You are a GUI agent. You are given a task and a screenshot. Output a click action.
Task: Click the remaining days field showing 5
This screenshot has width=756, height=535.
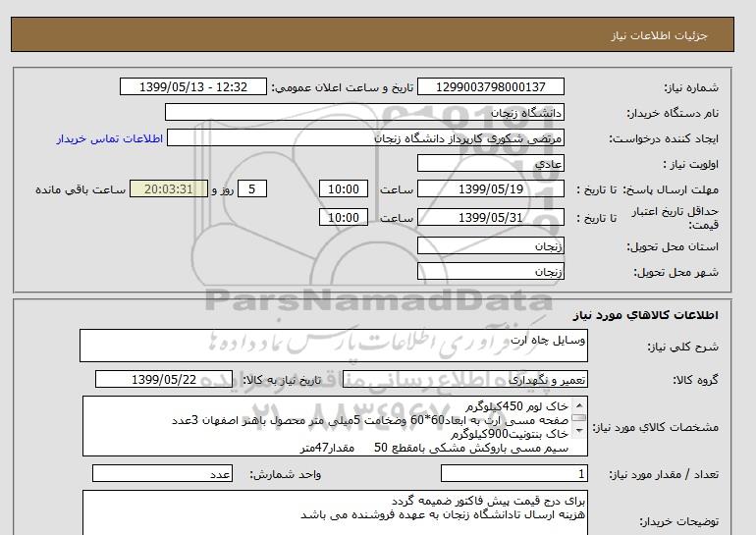point(252,189)
